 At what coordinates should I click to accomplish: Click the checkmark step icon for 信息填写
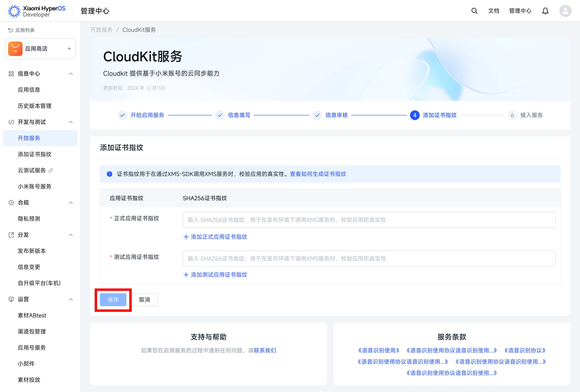coord(220,115)
